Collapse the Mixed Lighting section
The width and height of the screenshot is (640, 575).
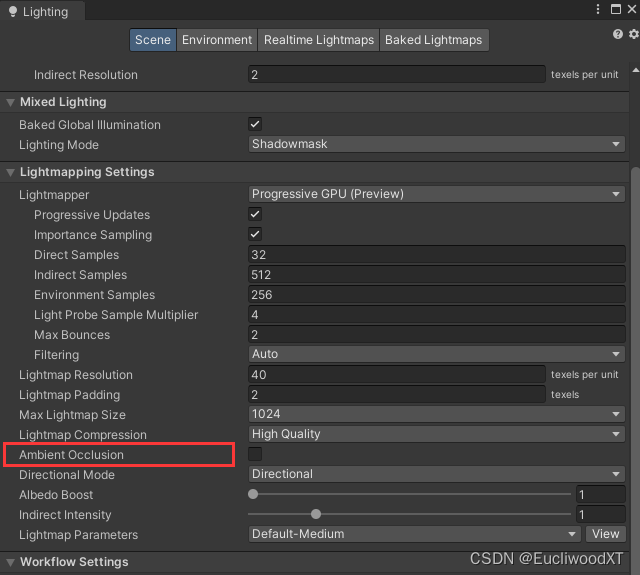[x=11, y=102]
